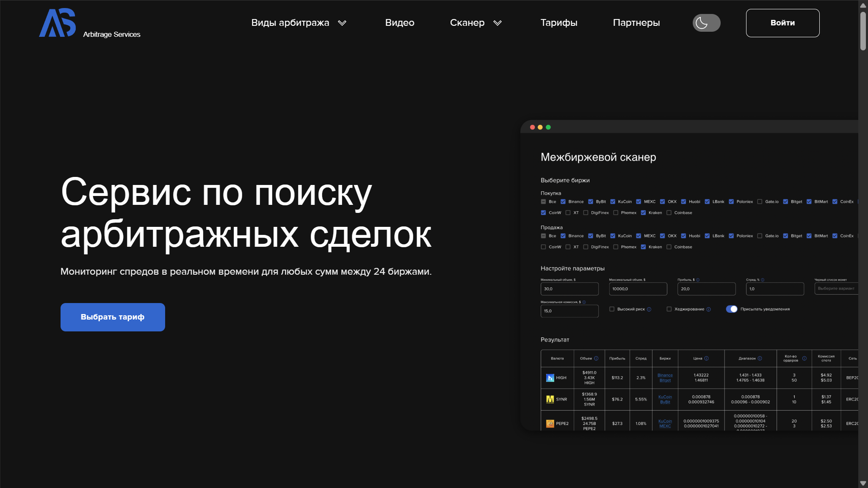
Task: Turn off Присылать уведомления switch
Action: point(732,309)
